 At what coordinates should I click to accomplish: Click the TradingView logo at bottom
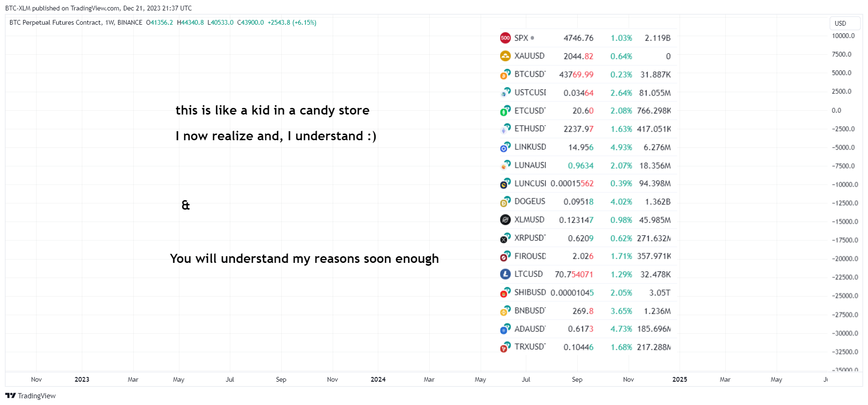(30, 396)
